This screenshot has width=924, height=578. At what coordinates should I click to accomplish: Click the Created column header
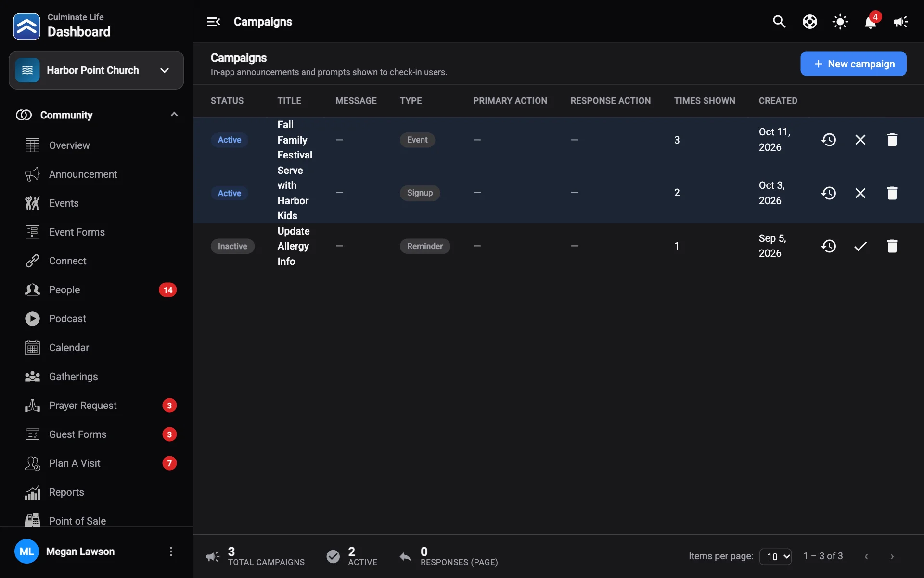point(778,101)
